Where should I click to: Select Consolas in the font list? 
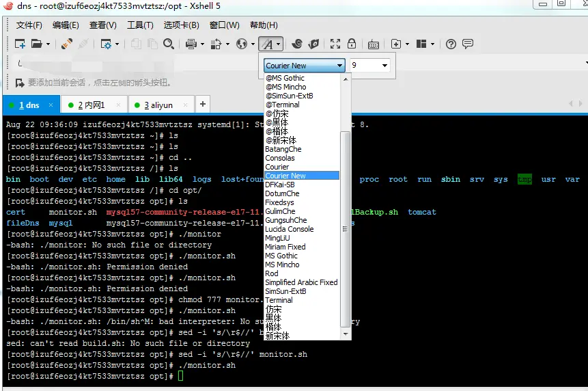tap(302, 158)
